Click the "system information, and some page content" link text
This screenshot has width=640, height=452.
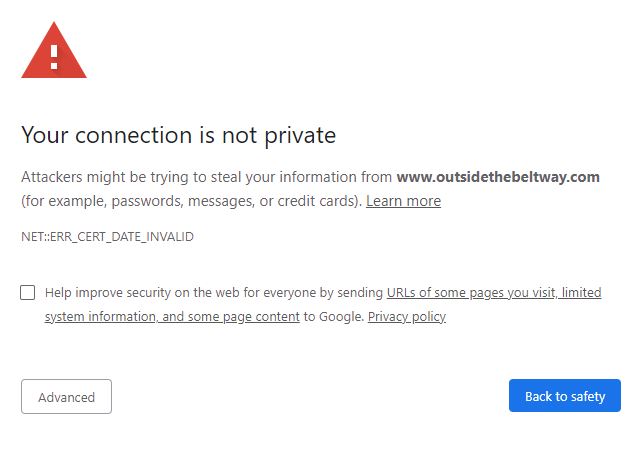(x=172, y=317)
